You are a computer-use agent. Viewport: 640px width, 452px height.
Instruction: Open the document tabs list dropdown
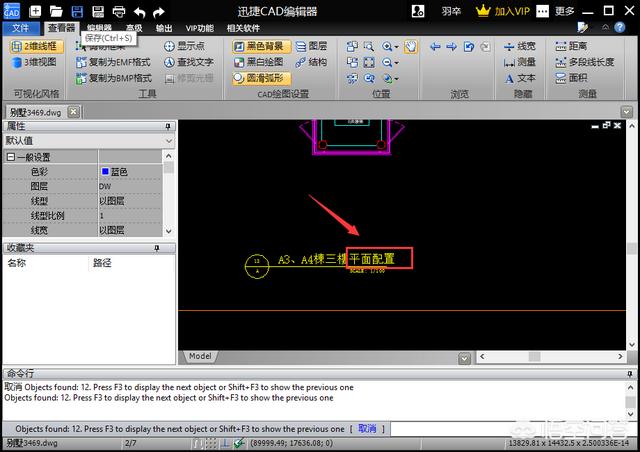click(627, 111)
